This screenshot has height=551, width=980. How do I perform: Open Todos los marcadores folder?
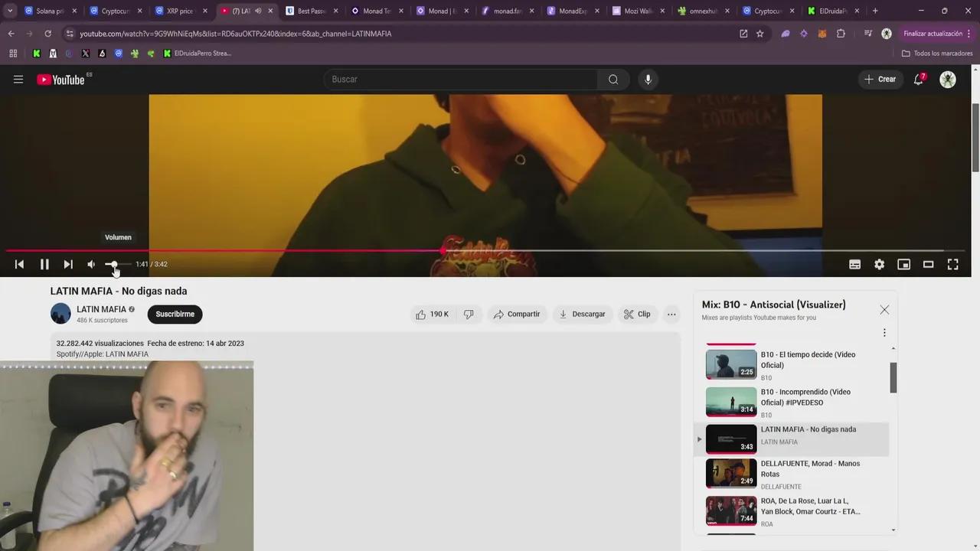[937, 54]
